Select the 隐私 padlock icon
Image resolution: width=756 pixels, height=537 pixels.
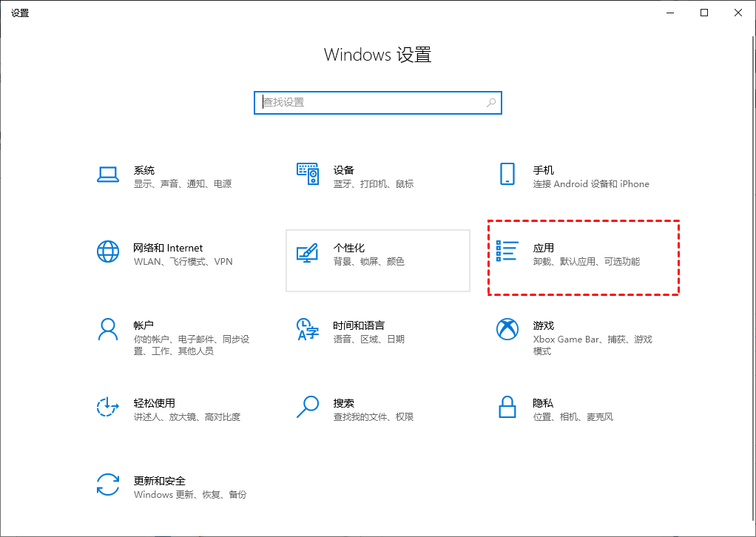point(507,407)
